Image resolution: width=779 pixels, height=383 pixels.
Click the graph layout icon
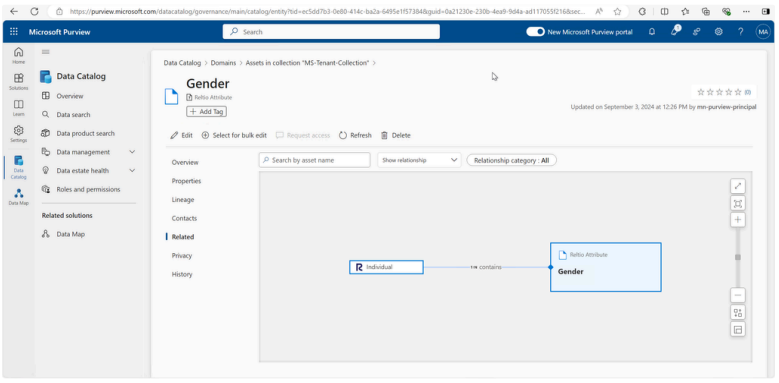738,312
